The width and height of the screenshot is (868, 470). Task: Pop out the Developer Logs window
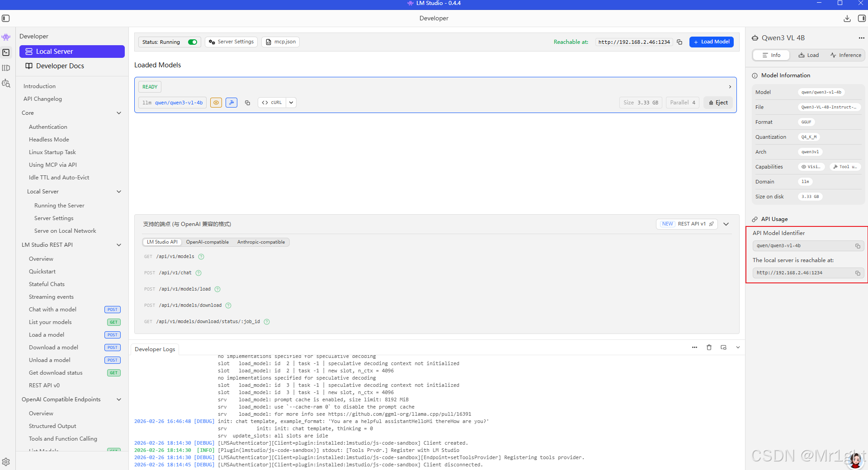[723, 348]
